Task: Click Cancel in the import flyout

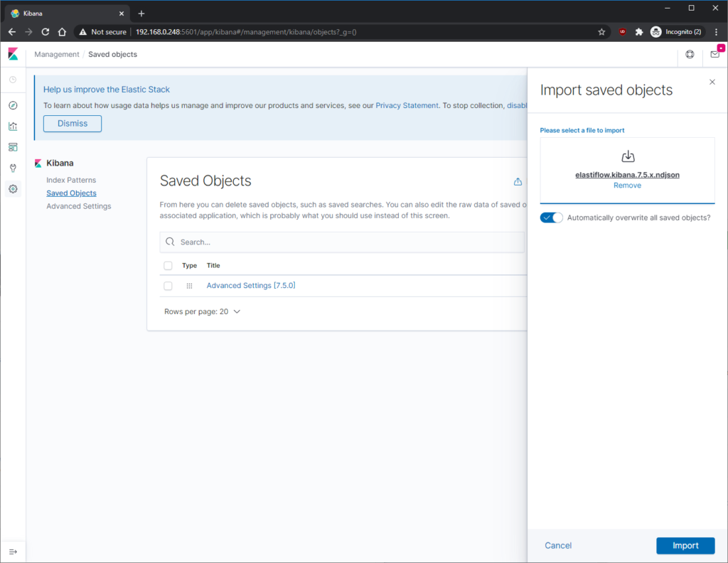Action: 558,546
